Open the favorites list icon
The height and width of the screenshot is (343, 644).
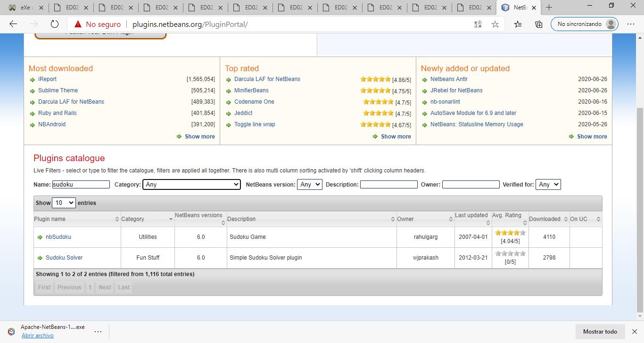pos(518,24)
